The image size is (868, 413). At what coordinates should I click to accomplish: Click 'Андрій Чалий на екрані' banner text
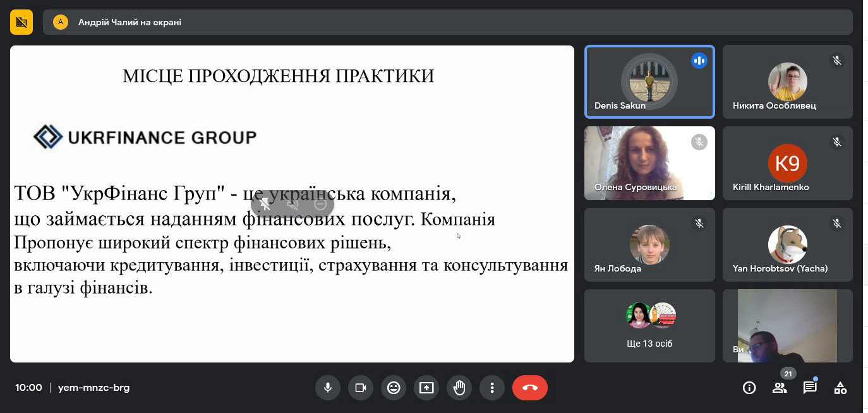pyautogui.click(x=130, y=22)
